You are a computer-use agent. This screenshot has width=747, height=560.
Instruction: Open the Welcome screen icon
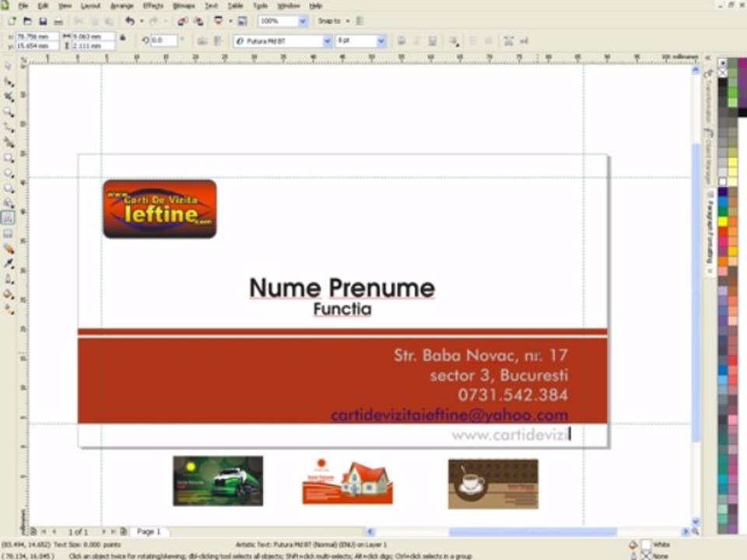(243, 21)
